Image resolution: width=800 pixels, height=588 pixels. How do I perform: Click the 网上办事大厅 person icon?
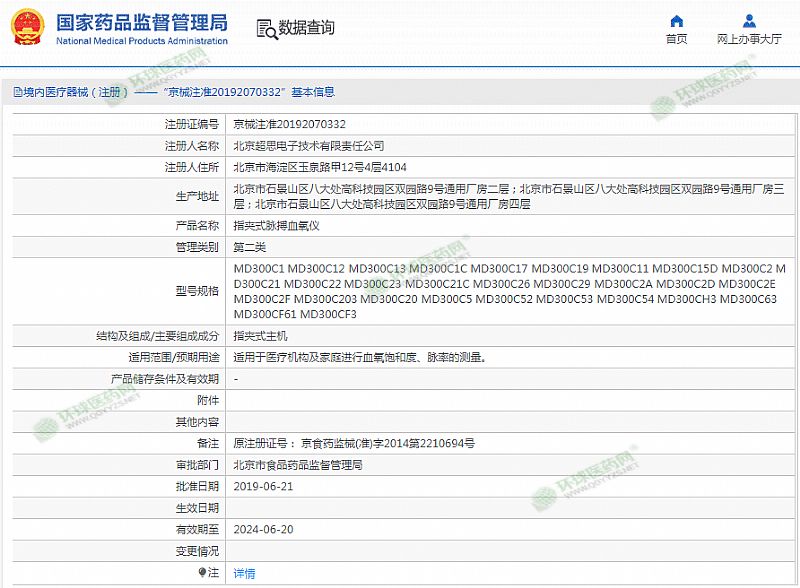coord(748,21)
